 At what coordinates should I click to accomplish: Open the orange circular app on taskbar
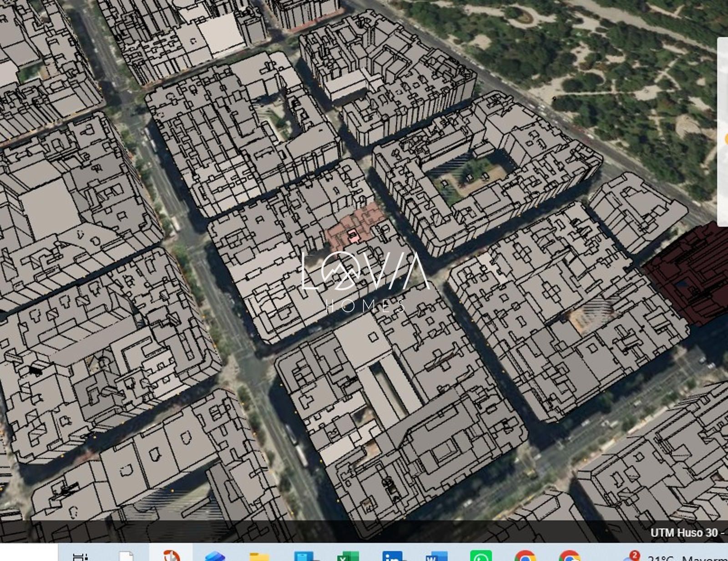171,556
